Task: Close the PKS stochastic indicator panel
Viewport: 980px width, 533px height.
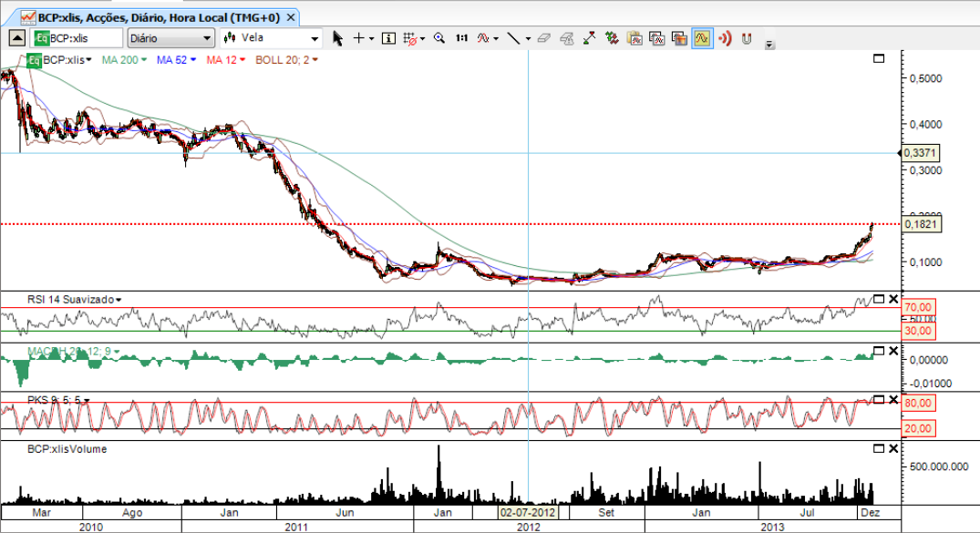Action: click(893, 400)
